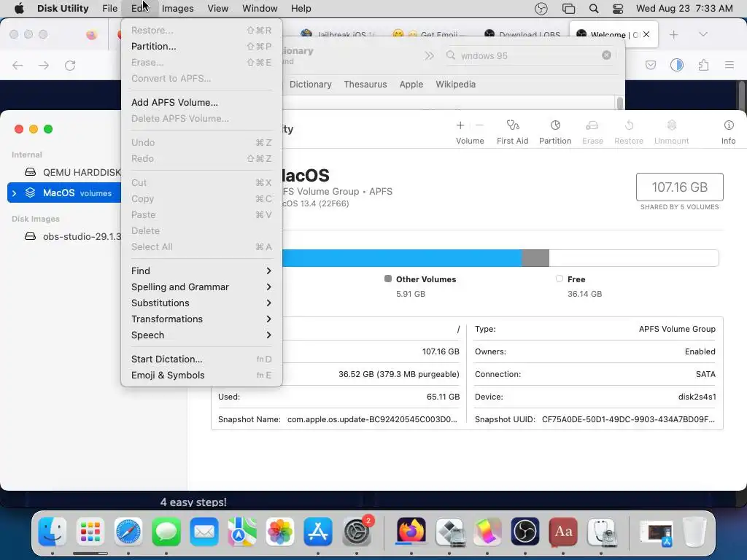Open Mail from the Dock

(204, 532)
